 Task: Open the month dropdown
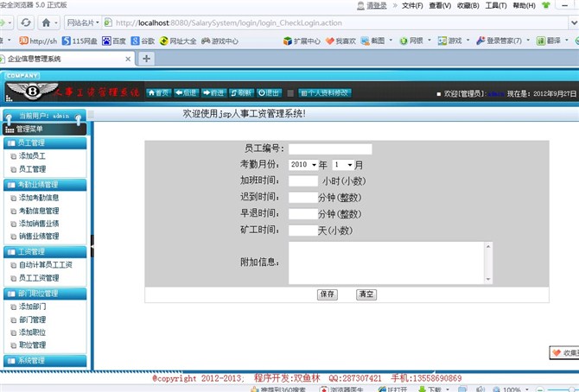pos(343,165)
